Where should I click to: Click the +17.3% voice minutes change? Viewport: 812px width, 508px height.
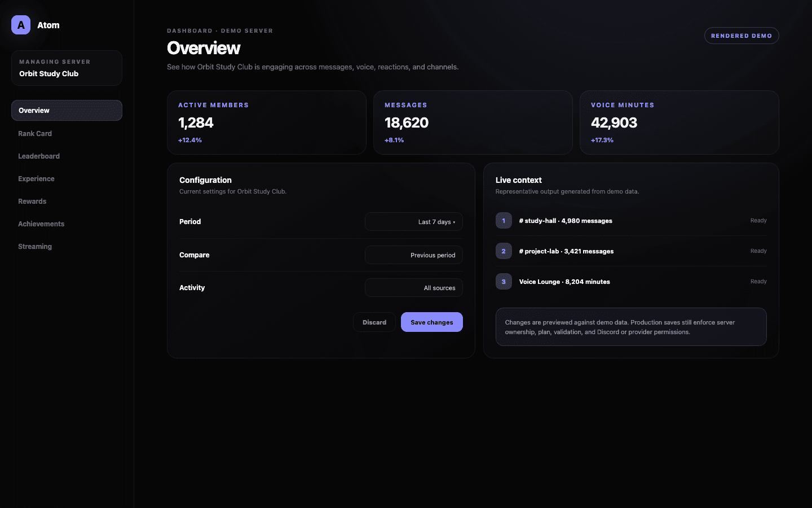click(x=602, y=140)
